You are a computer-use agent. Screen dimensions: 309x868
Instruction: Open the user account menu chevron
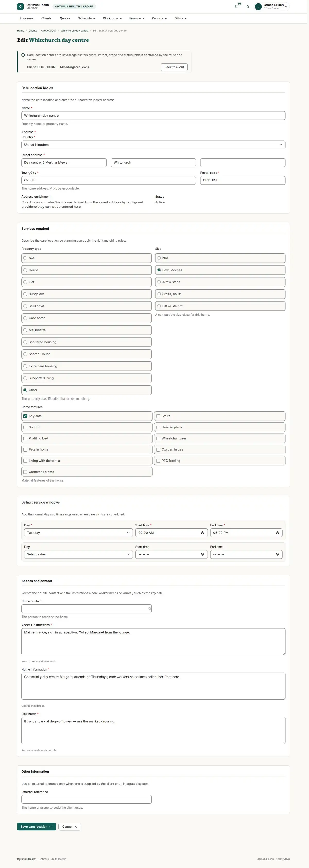tap(286, 7)
